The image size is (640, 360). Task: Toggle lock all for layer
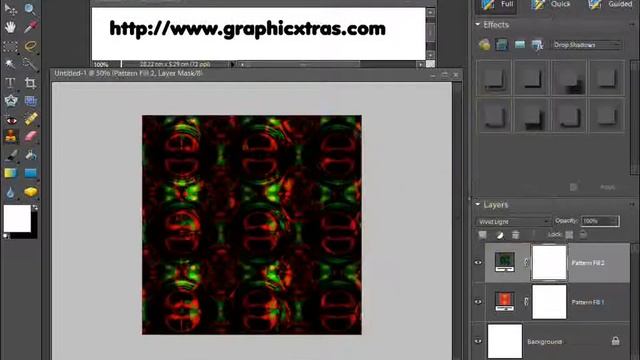point(583,234)
